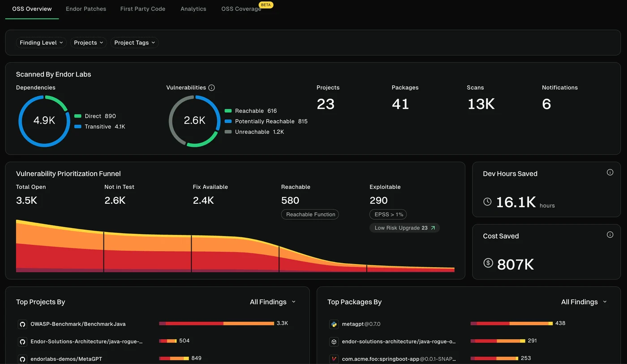The image size is (627, 364).
Task: Switch to the Endor Patches tab
Action: tap(86, 9)
